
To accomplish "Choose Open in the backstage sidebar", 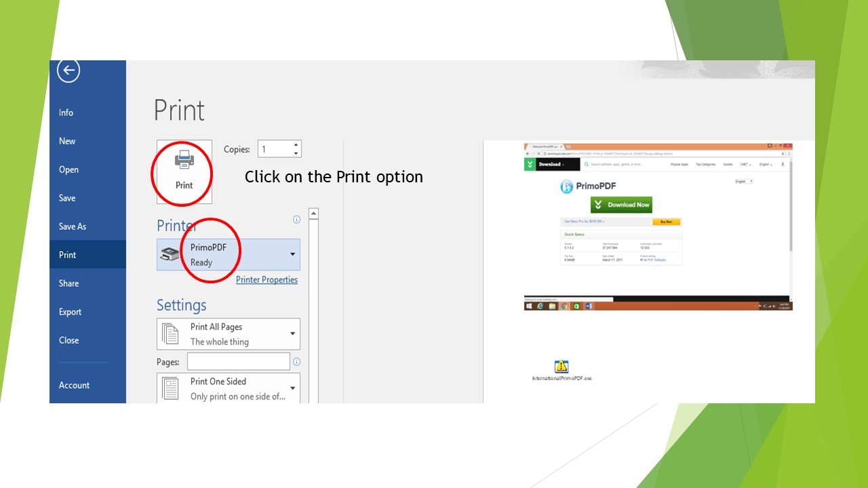I will [x=68, y=169].
